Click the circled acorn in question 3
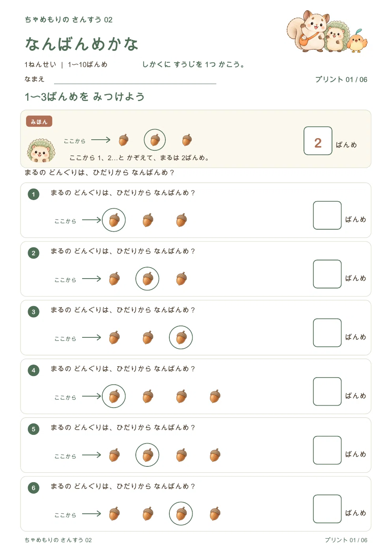This screenshot has height=554, width=392. click(181, 337)
